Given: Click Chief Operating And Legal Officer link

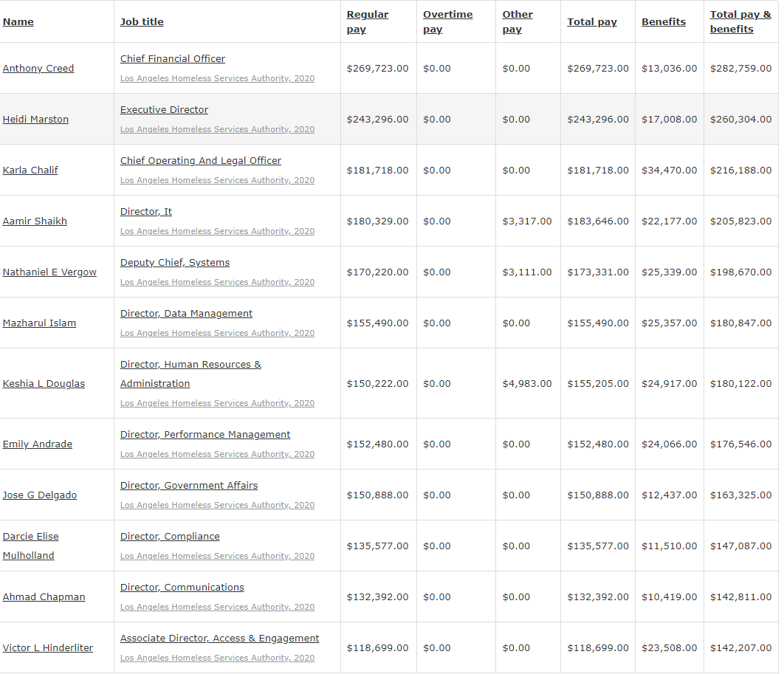Looking at the screenshot, I should (201, 160).
